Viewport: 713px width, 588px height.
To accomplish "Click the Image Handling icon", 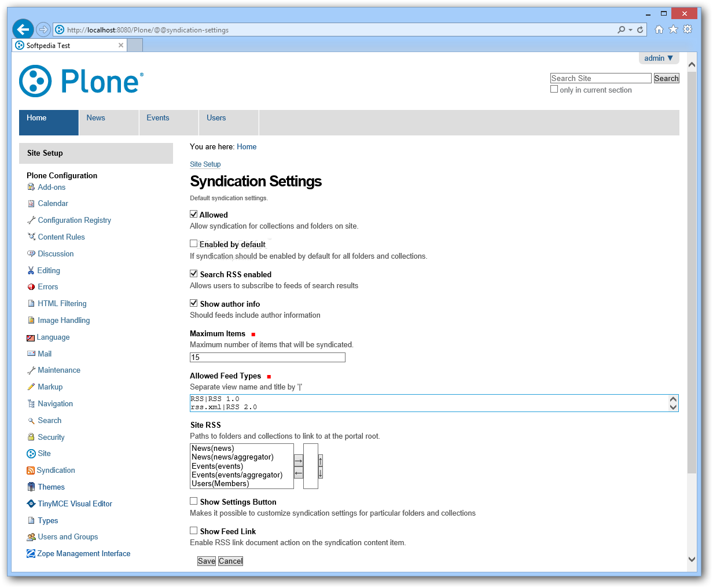I will click(31, 320).
